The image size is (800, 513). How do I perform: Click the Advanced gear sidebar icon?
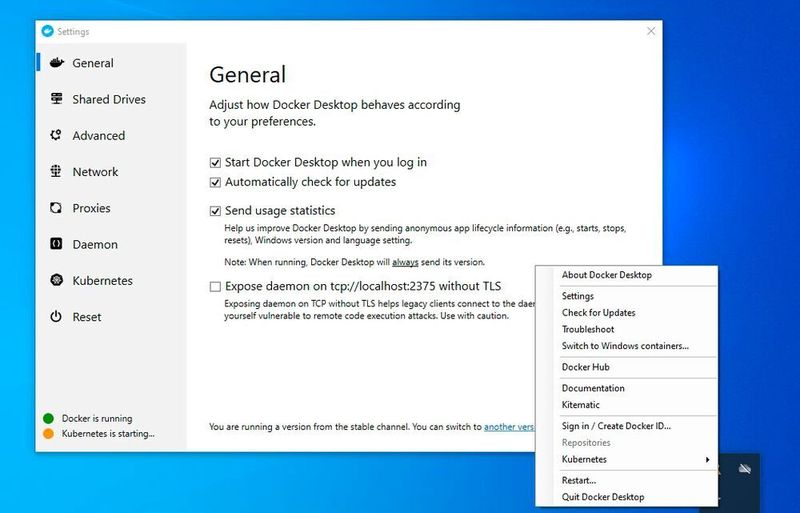coord(56,135)
